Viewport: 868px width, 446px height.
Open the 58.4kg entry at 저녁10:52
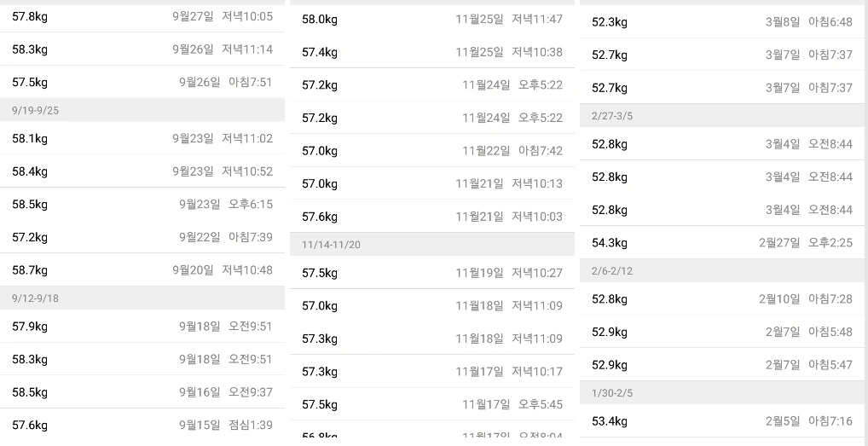tap(142, 171)
